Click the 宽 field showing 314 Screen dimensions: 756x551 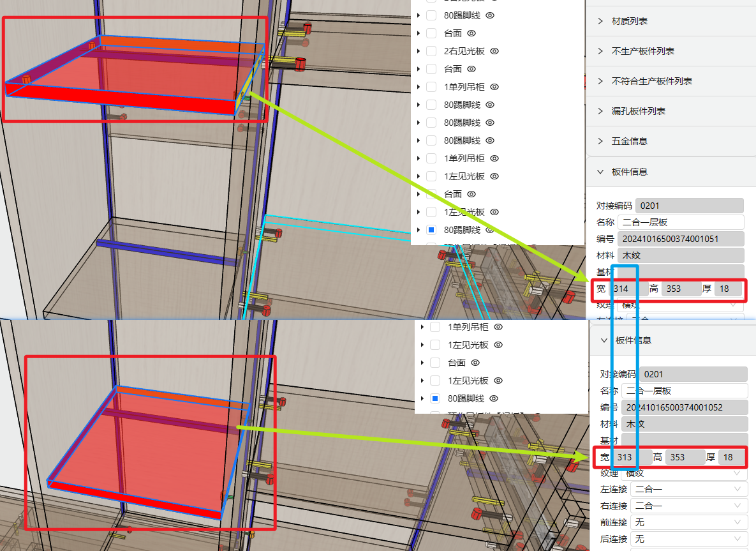click(x=628, y=289)
